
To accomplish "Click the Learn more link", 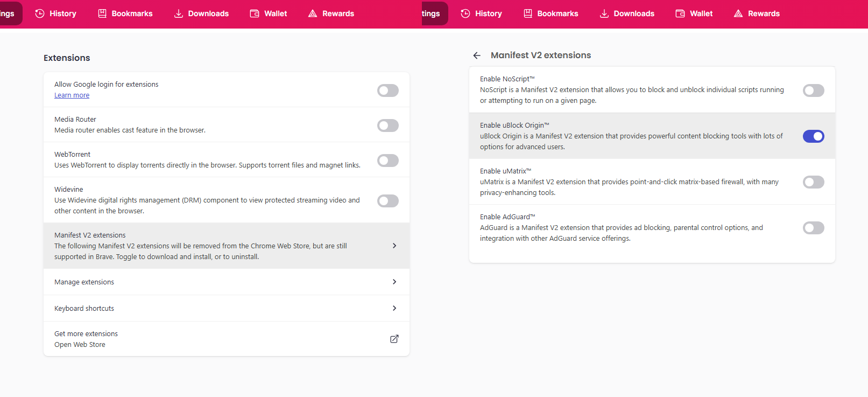I will click(72, 95).
